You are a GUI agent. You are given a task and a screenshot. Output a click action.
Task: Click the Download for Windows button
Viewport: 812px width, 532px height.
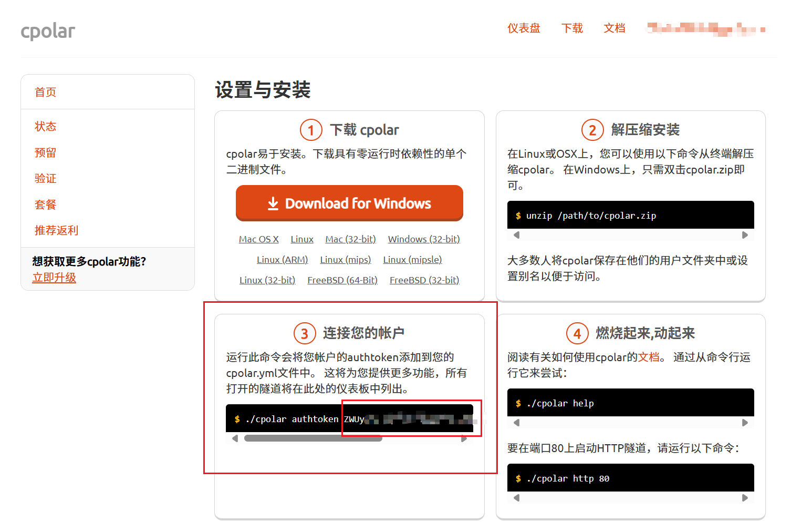(x=349, y=203)
